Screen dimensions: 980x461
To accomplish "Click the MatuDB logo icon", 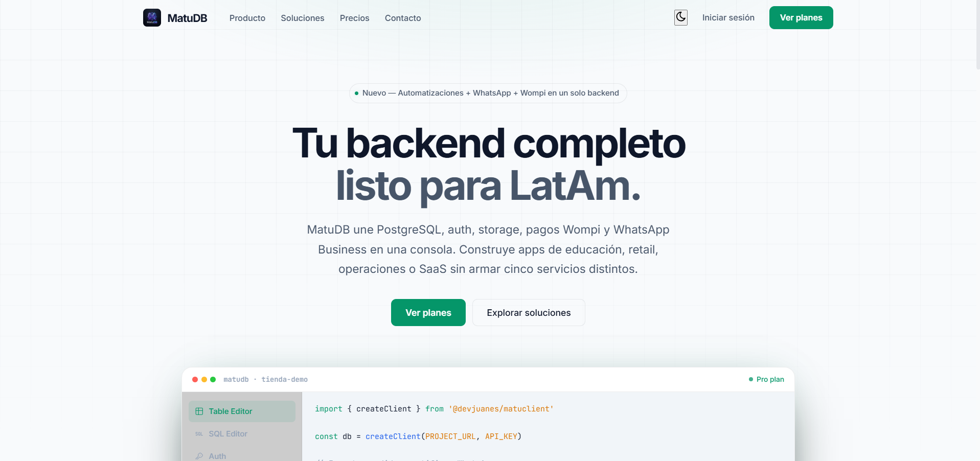I will [152, 18].
